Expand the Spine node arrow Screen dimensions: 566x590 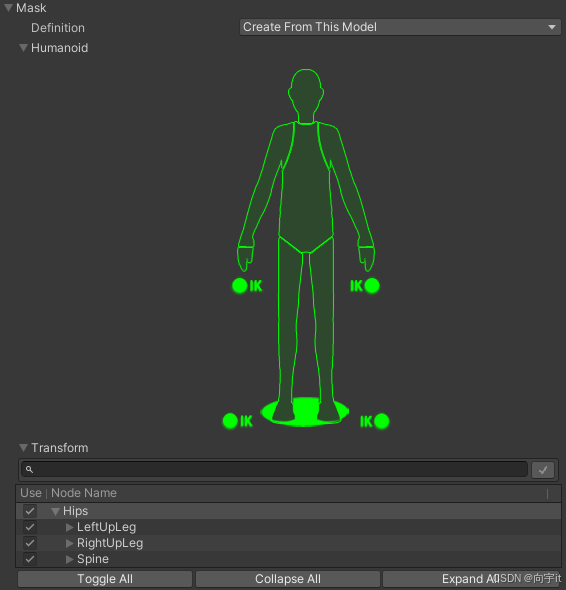69,560
